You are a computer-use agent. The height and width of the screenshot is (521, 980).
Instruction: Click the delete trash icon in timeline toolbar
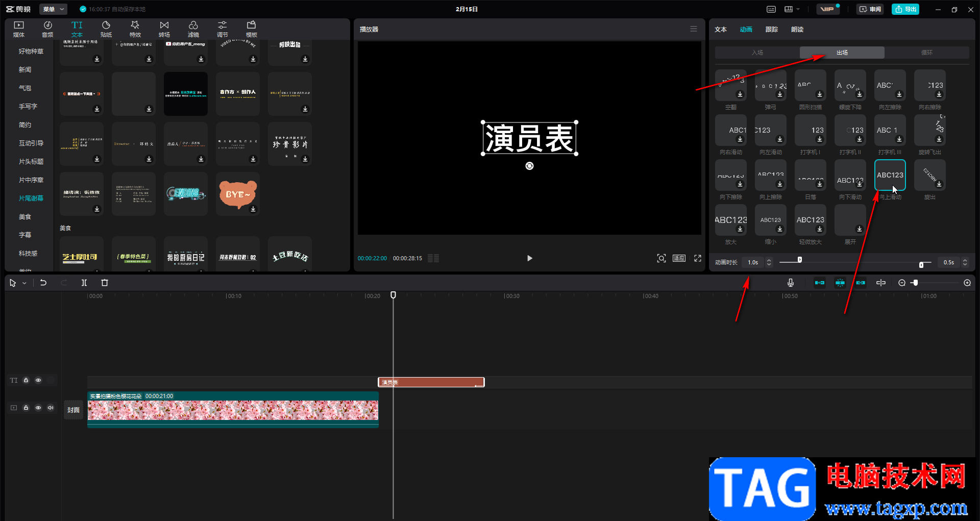click(x=105, y=283)
